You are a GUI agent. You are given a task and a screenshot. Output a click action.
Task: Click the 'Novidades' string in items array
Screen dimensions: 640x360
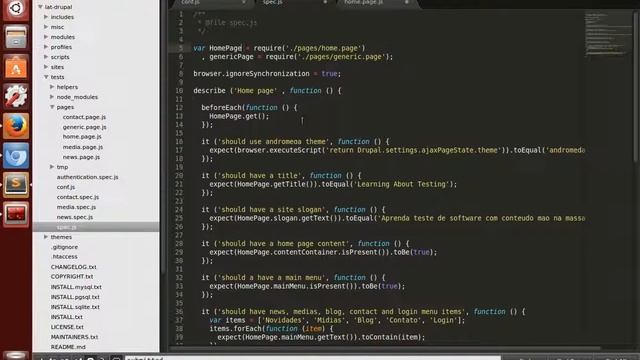click(283, 320)
